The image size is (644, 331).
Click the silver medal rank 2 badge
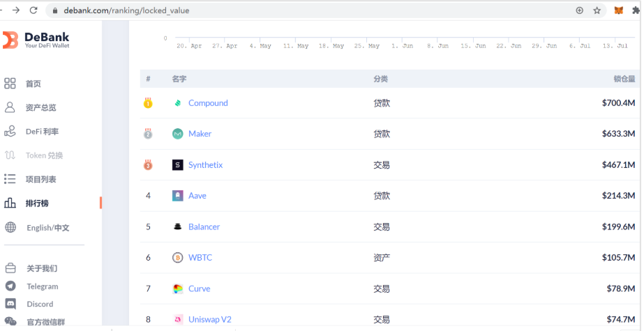click(148, 134)
